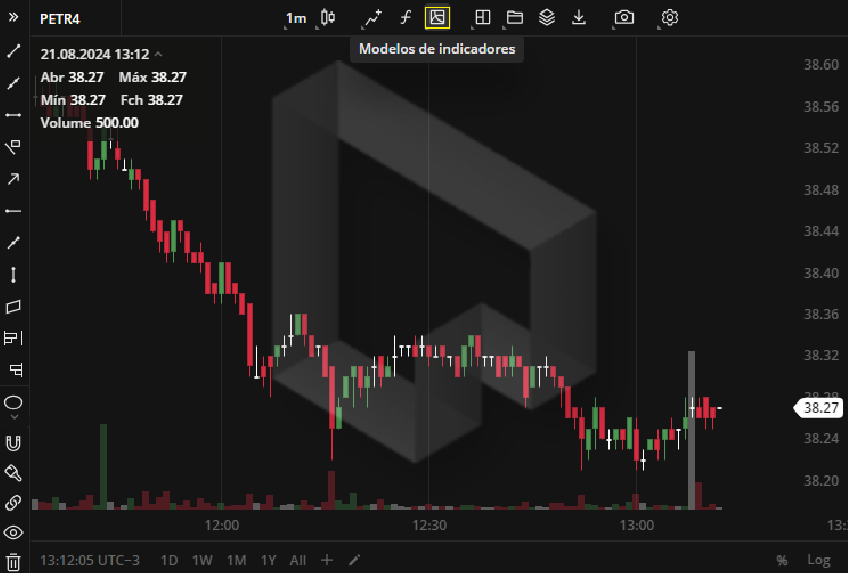
Task: Delete drawings with the trash icon
Action: click(x=14, y=561)
